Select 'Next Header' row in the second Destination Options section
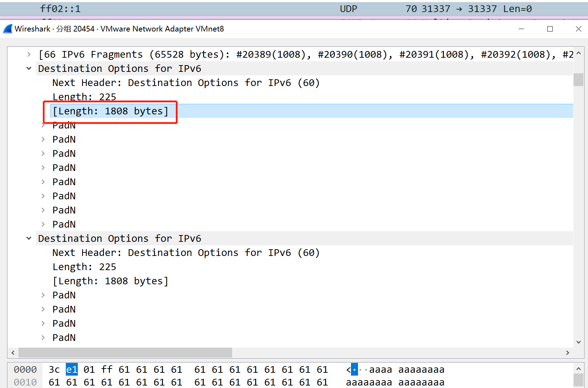Image resolution: width=588 pixels, height=388 pixels. coord(186,253)
